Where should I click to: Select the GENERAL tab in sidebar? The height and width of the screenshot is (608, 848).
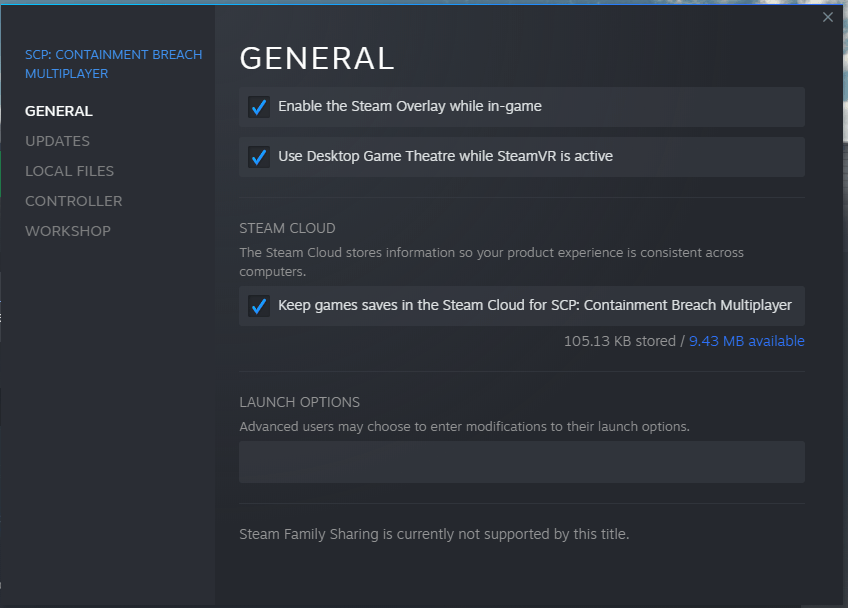coord(59,111)
